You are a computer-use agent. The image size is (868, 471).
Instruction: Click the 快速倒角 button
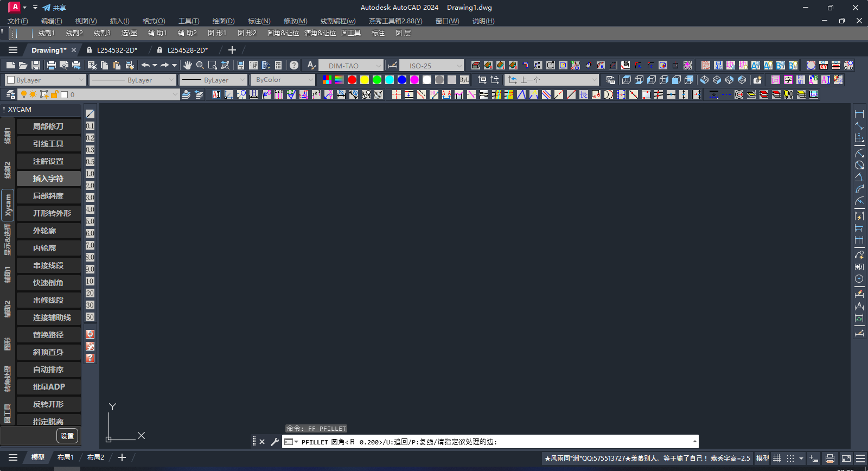point(48,283)
